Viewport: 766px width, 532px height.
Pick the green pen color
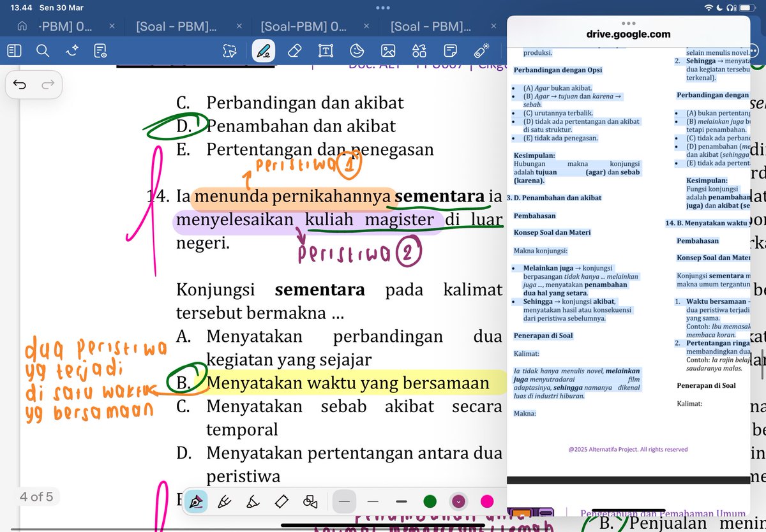click(430, 501)
